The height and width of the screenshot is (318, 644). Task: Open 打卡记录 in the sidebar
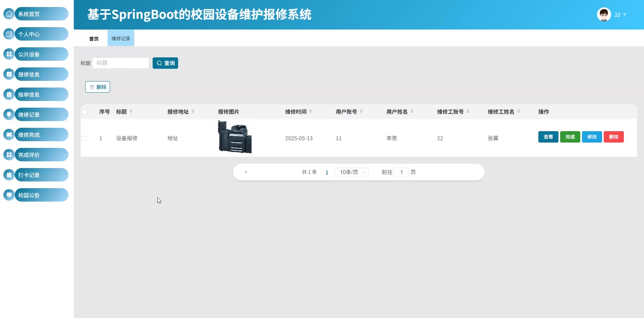[42, 175]
